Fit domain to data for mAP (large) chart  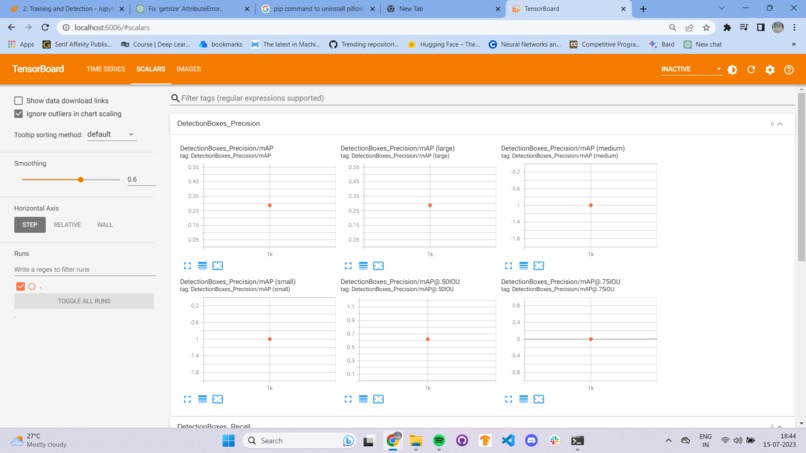pos(378,265)
